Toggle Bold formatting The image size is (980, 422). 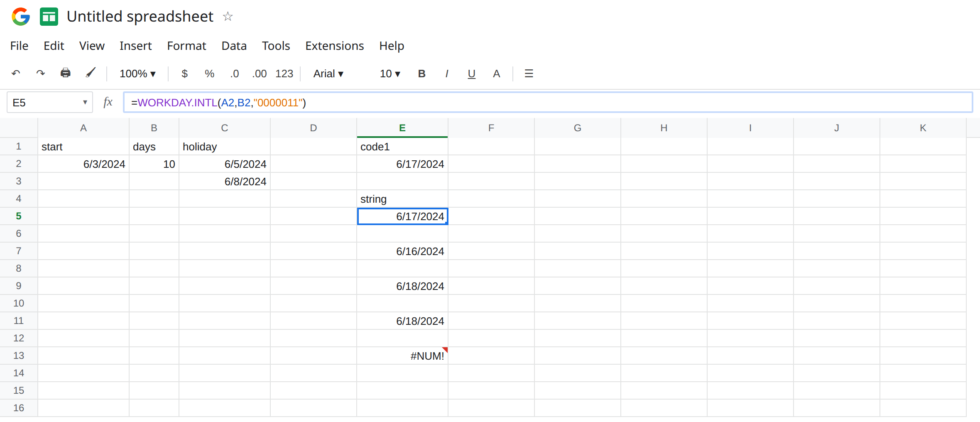point(422,74)
